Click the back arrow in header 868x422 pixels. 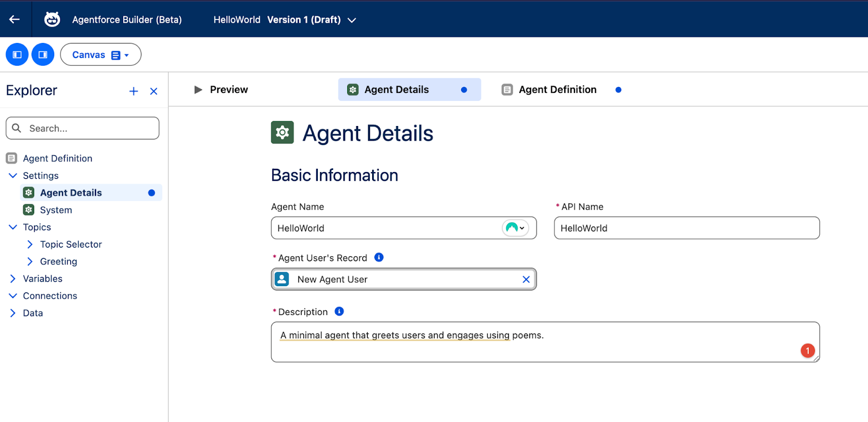tap(15, 20)
